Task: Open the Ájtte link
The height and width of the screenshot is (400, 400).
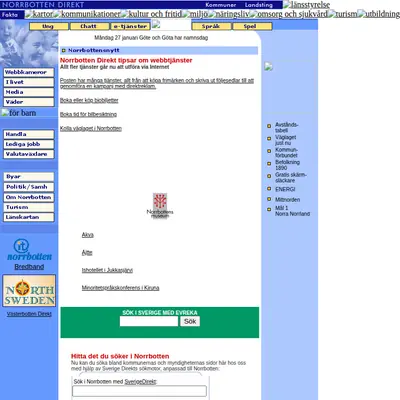Action: 87,253
